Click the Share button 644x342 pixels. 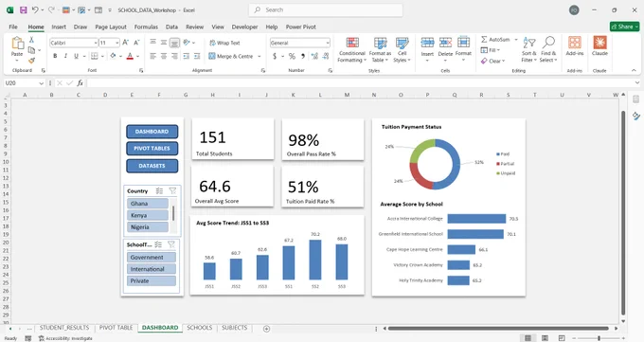[x=625, y=27]
